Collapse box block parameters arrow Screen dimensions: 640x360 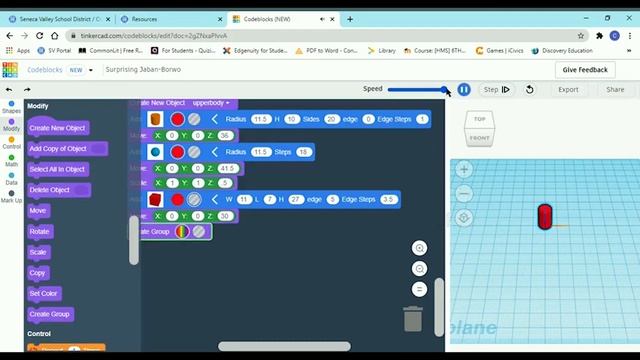215,200
